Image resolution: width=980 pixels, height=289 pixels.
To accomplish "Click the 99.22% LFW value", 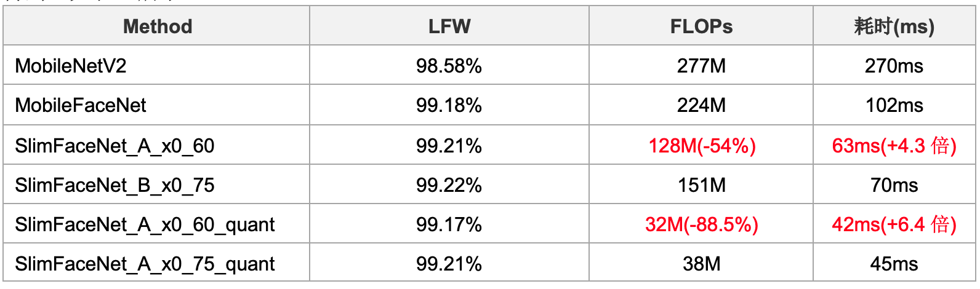I will tap(449, 185).
